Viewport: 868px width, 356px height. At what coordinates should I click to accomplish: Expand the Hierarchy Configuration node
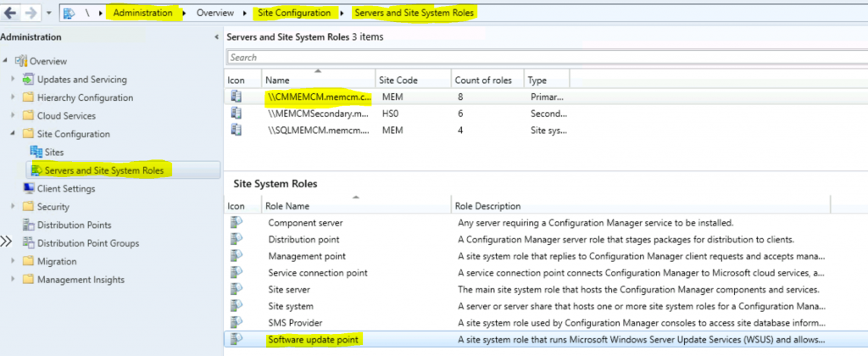14,97
